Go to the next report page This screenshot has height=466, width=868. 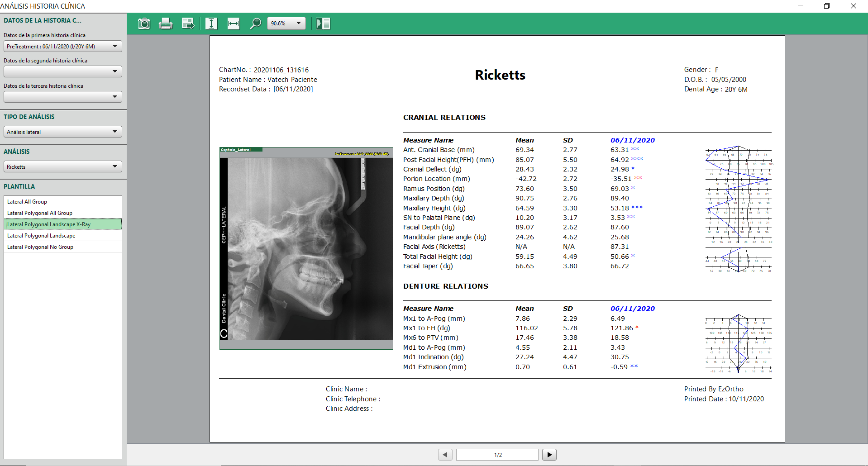pyautogui.click(x=549, y=455)
